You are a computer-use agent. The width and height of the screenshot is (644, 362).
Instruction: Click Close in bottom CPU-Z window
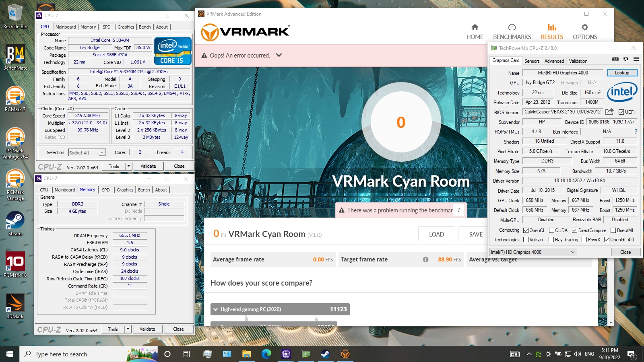coord(178,329)
